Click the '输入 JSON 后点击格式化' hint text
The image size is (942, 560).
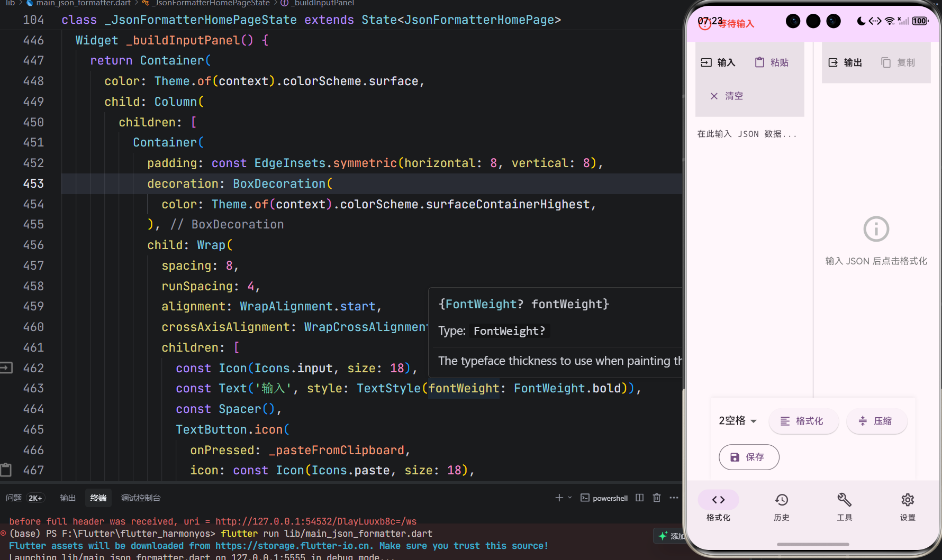876,261
